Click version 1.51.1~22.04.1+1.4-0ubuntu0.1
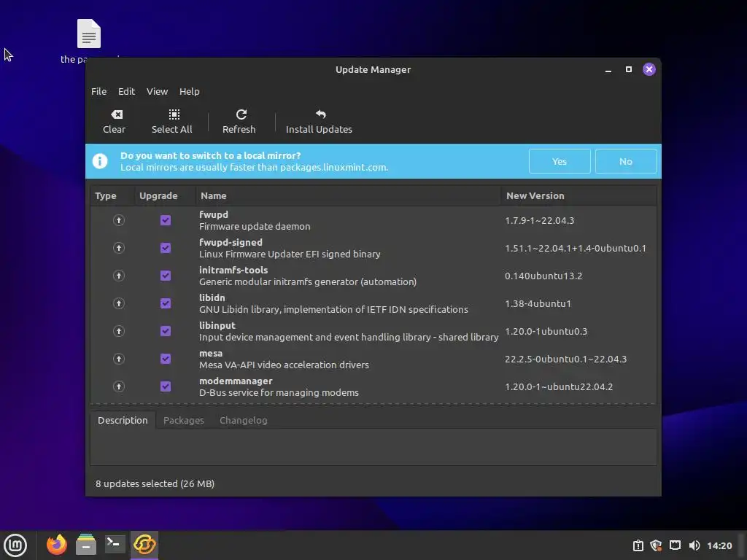 click(576, 248)
